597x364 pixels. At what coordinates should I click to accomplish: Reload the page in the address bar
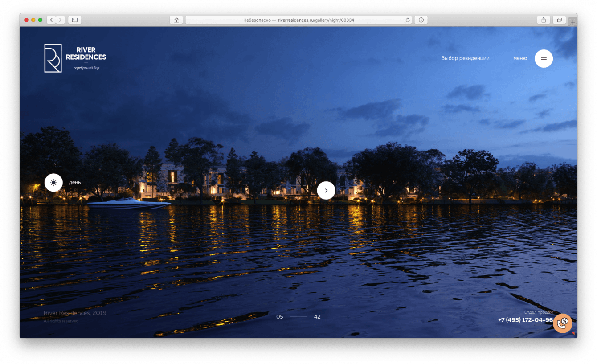[408, 20]
